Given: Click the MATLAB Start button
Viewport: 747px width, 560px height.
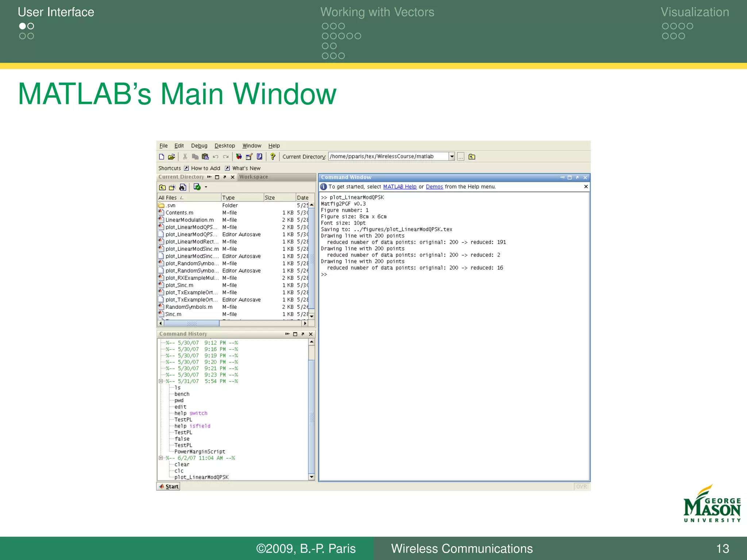Looking at the screenshot, I should pos(169,486).
